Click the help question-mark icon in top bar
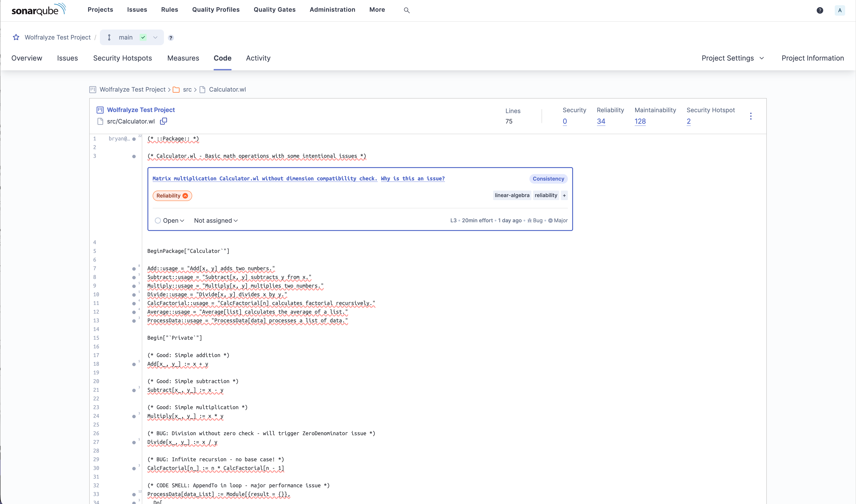The image size is (856, 504). coord(820,10)
